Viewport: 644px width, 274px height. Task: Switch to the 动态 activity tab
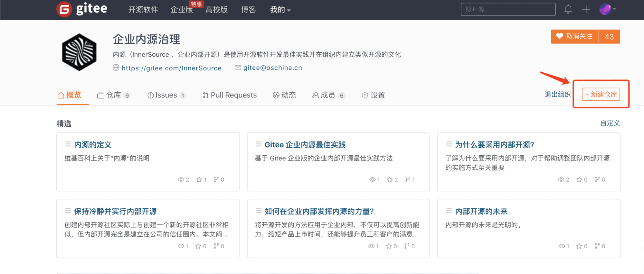[x=284, y=95]
